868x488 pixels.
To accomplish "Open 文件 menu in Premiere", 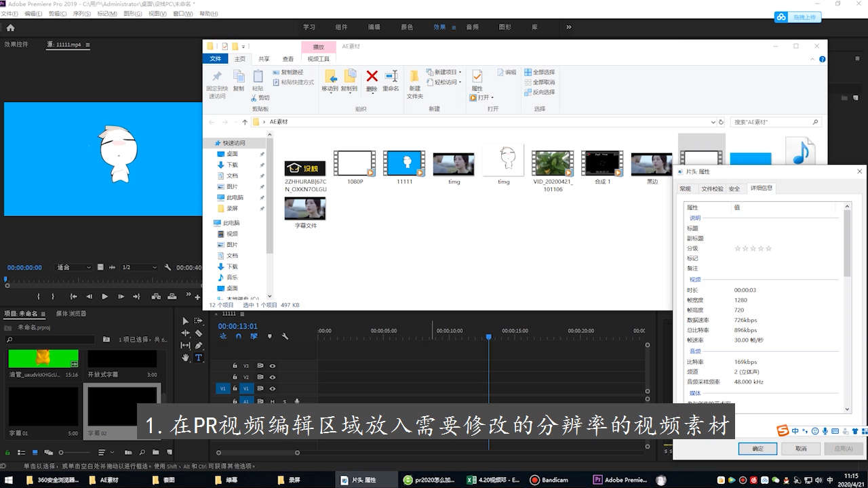I will point(9,14).
